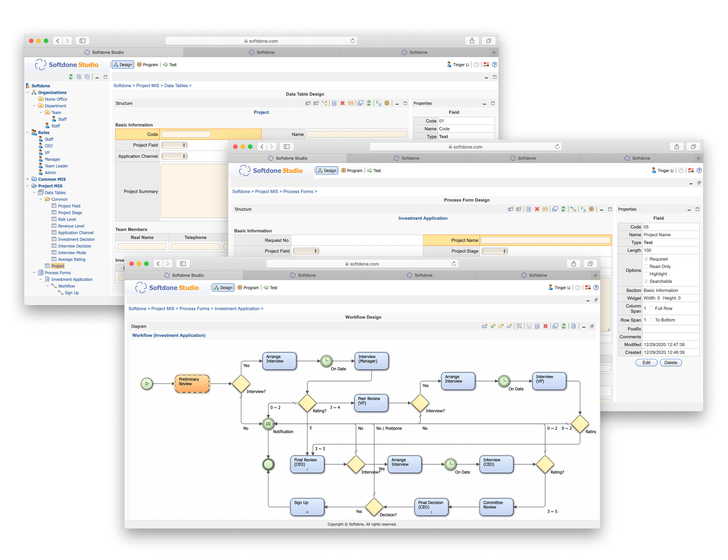Add gateway diamond in Workflow Design toolbar

click(x=501, y=326)
